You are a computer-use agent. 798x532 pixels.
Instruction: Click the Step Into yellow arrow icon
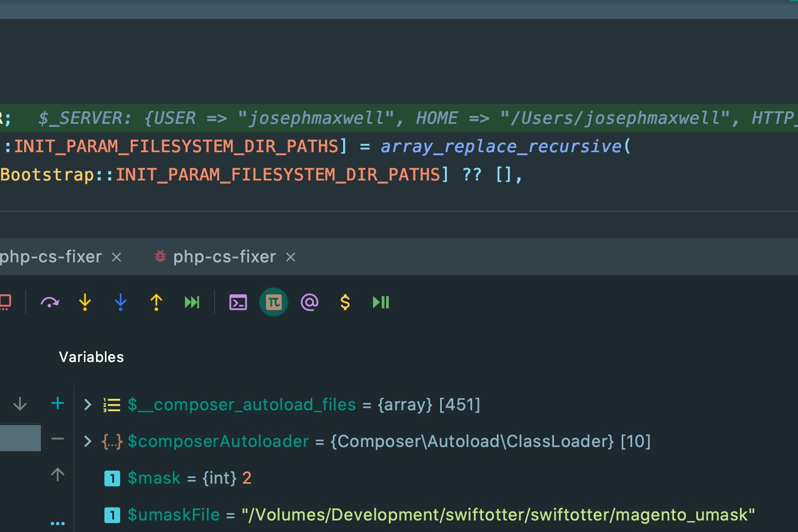point(85,302)
